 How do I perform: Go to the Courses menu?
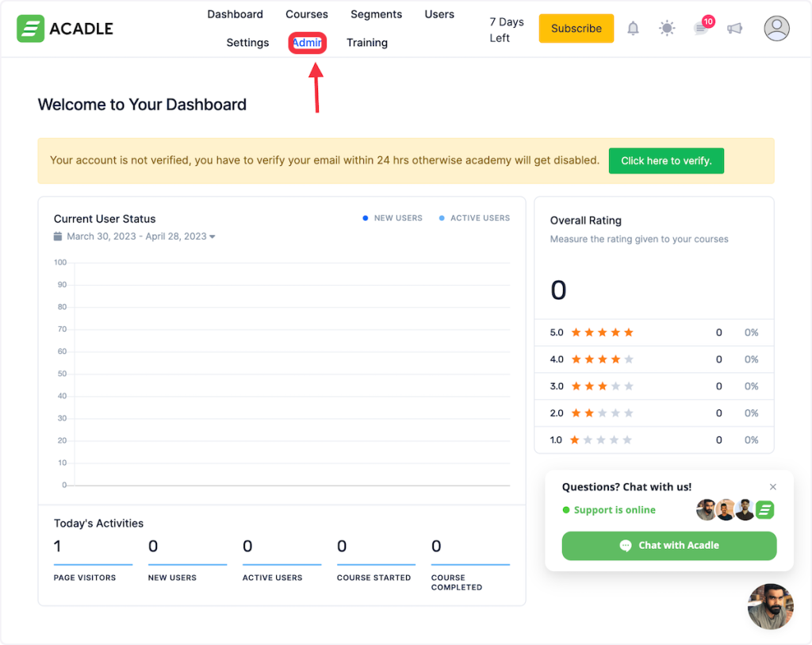click(307, 14)
